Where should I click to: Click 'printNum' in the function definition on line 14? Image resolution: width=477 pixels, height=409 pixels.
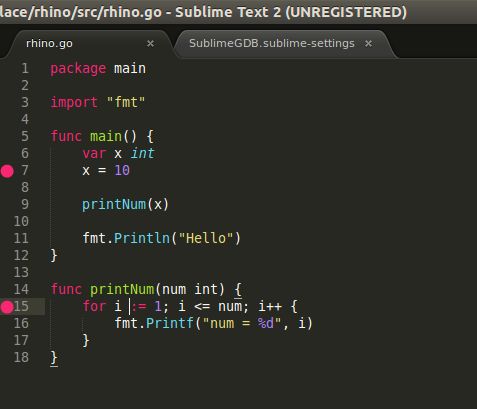click(x=122, y=289)
